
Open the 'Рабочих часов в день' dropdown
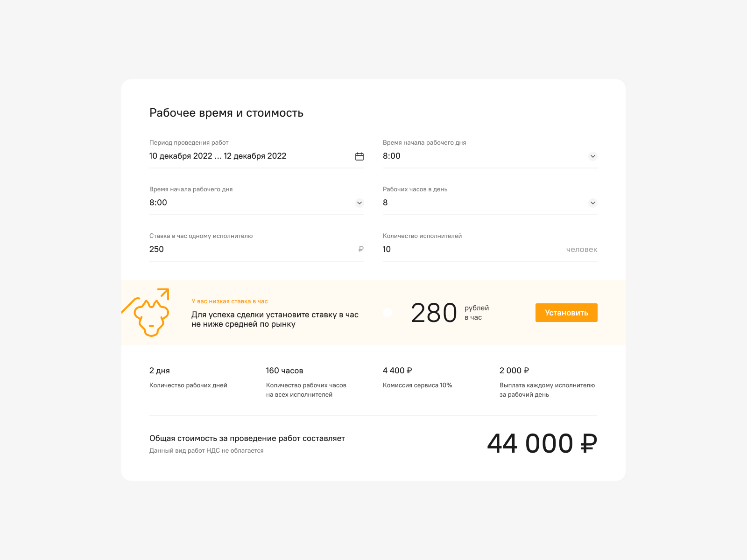[592, 203]
